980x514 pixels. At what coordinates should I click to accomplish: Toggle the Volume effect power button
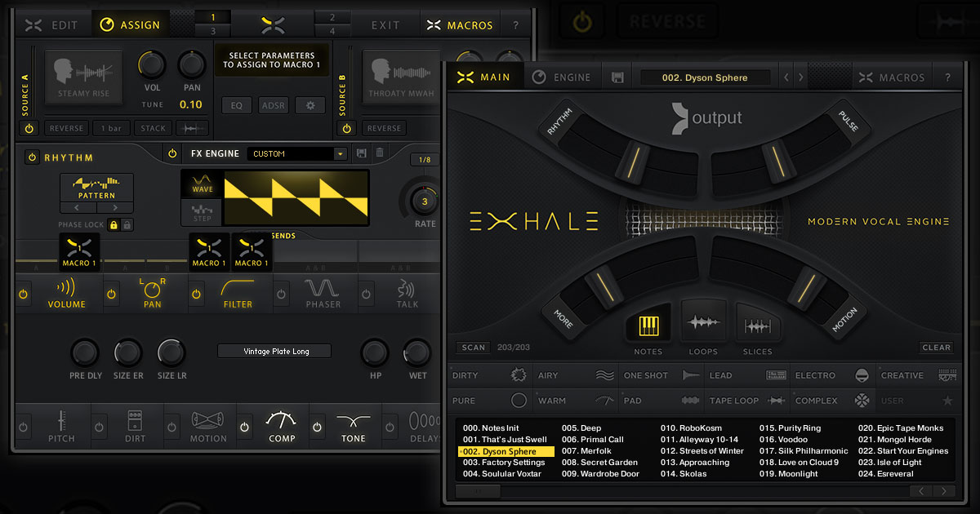[24, 294]
